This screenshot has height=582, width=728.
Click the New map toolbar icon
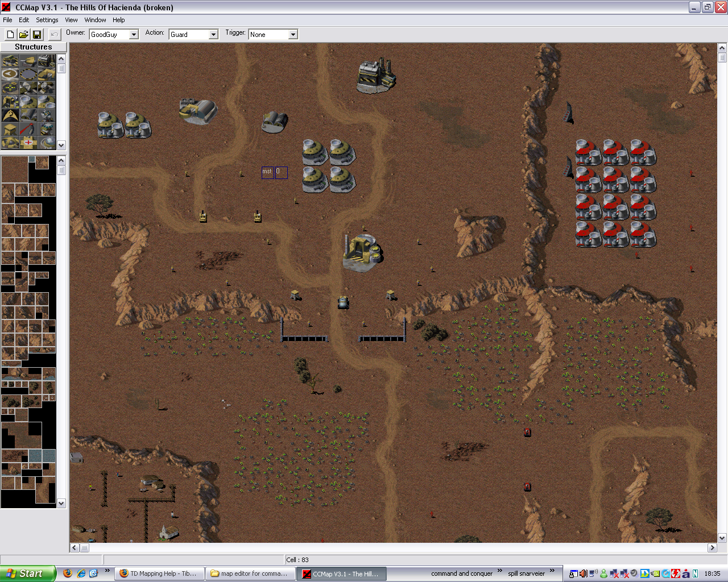10,35
